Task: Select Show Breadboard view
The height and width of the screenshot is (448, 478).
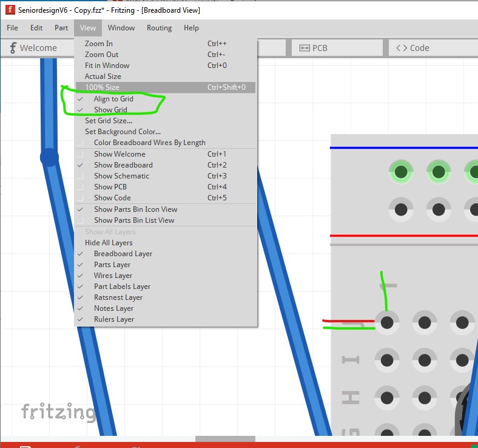Action: click(166, 165)
